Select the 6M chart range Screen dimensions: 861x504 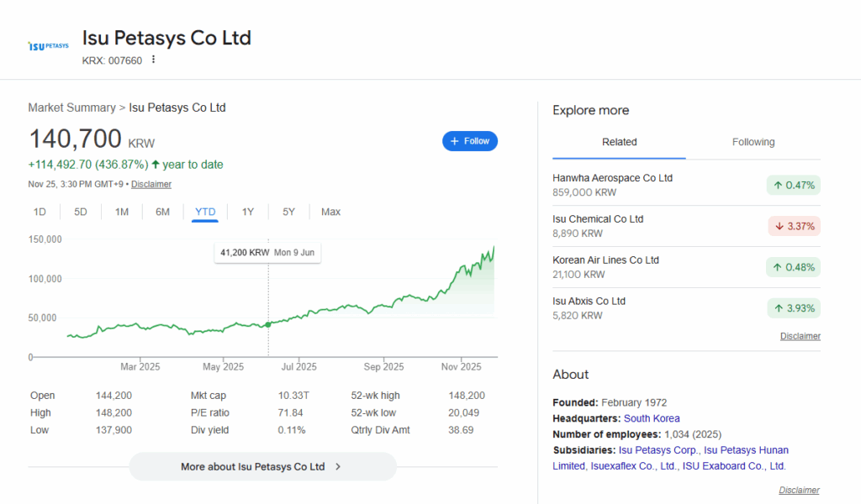[x=163, y=212]
